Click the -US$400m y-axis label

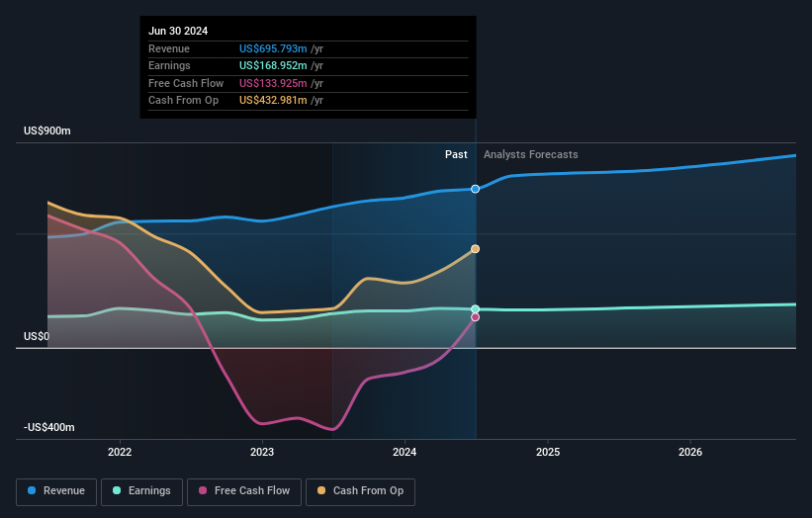[49, 427]
